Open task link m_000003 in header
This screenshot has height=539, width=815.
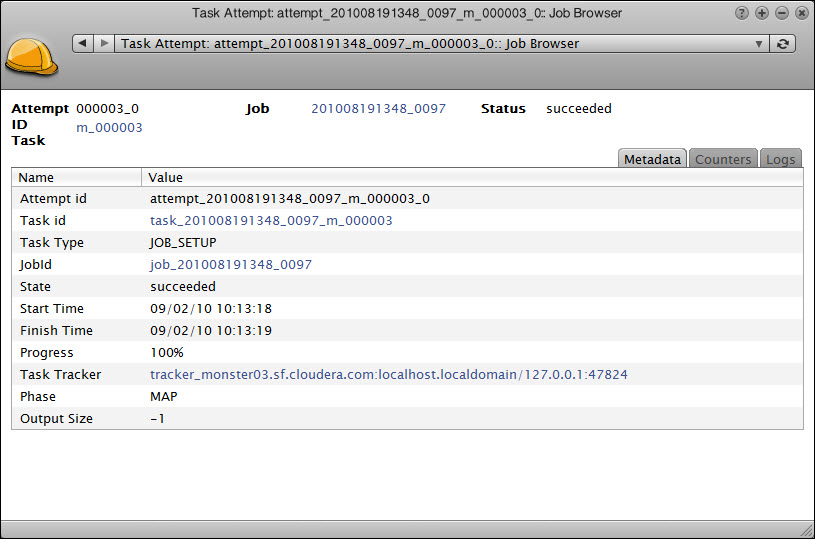click(109, 128)
